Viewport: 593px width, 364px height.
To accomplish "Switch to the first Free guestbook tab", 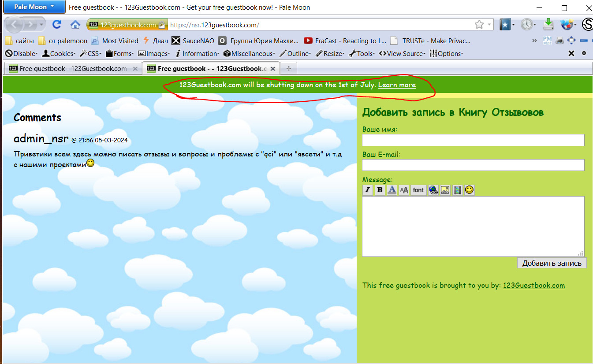I will (73, 69).
